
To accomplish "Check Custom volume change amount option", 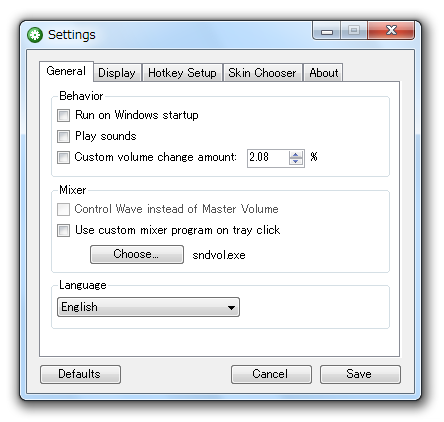I will (63, 157).
